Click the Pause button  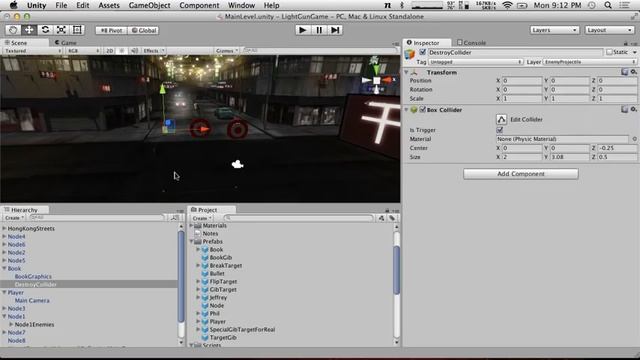[319, 30]
